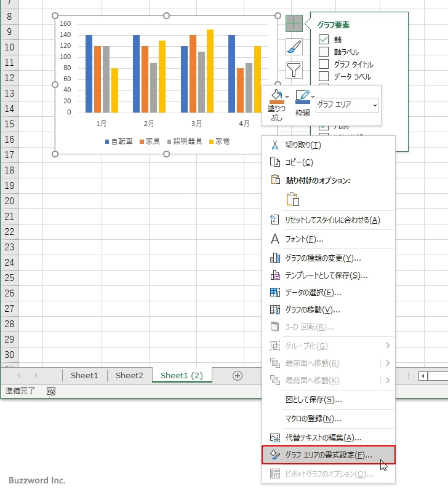This screenshot has height=492, width=448.
Task: Click the blue 自転車 bar for 2月
Action: click(136, 74)
